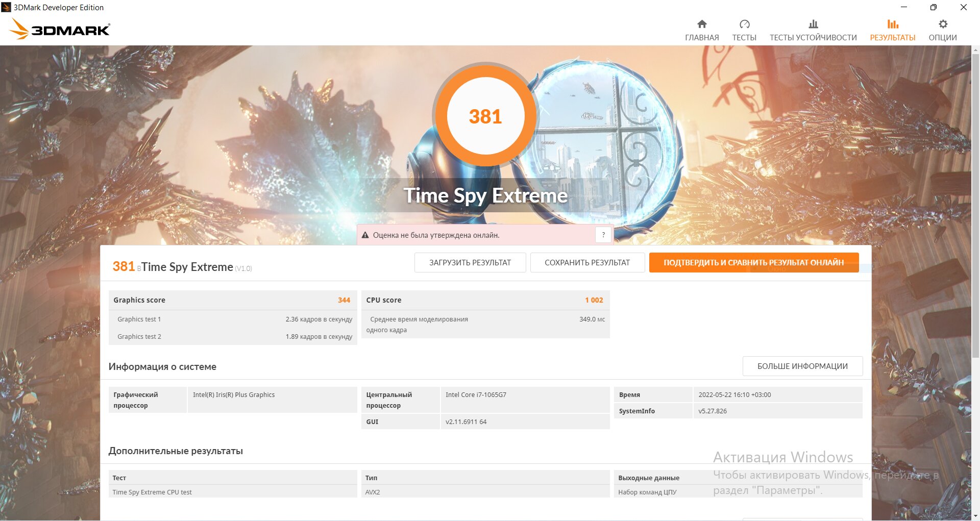This screenshot has height=521, width=980.
Task: Close the 3DMark window
Action: 963,7
